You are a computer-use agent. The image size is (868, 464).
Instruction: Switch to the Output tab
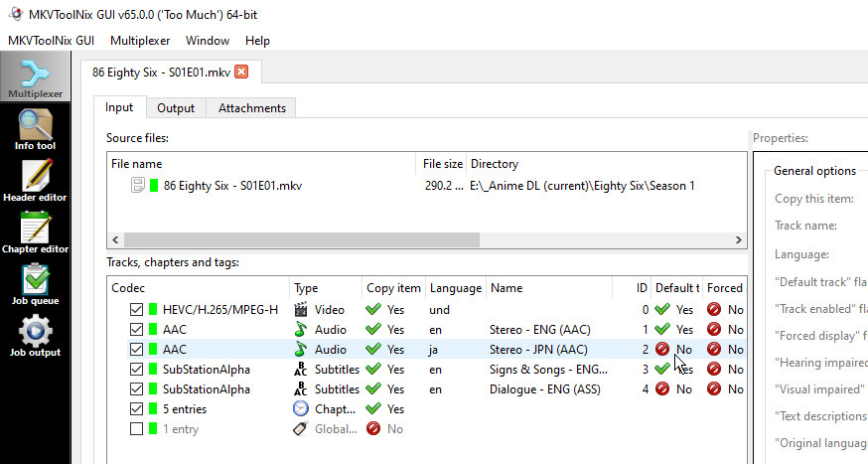(x=176, y=108)
